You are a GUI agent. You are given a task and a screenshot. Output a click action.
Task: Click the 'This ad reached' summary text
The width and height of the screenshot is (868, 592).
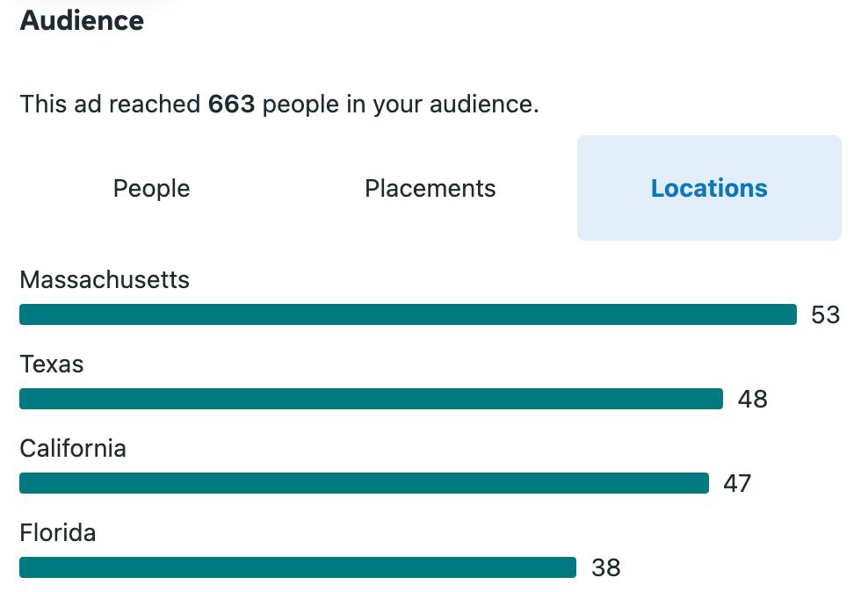click(111, 105)
